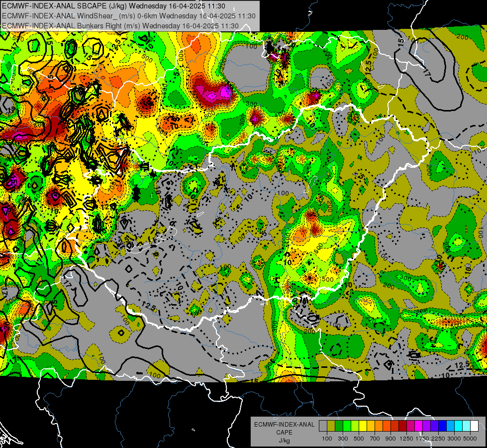This screenshot has height=448, width=487.
Task: Click the 900 value under the color scale
Action: [x=390, y=439]
